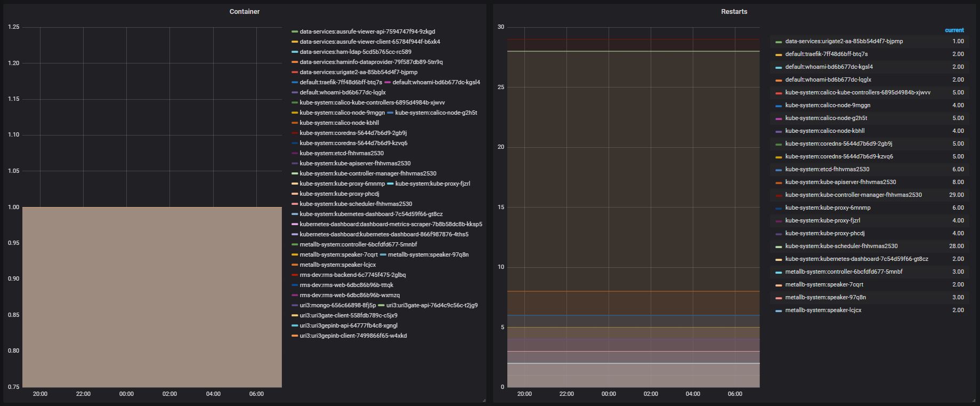Click Restarts panel's bottom-right resize handle
The image size is (980, 406).
coord(974,400)
